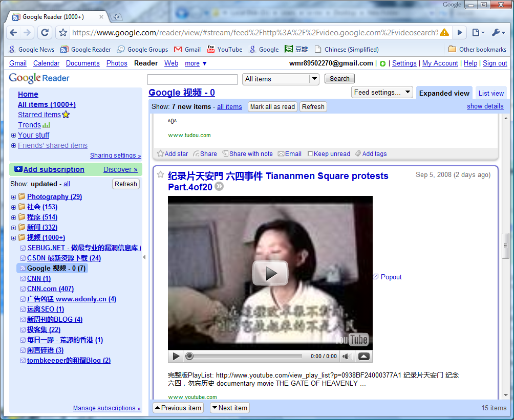This screenshot has width=514, height=420.
Task: Open the Gmail bookmark in bookmarks bar
Action: click(x=187, y=50)
